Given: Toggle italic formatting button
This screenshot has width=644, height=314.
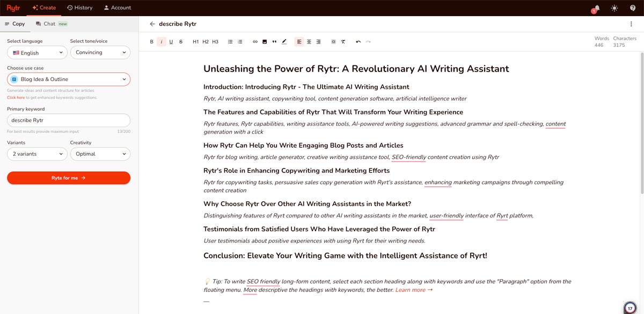Looking at the screenshot, I should click(x=162, y=42).
